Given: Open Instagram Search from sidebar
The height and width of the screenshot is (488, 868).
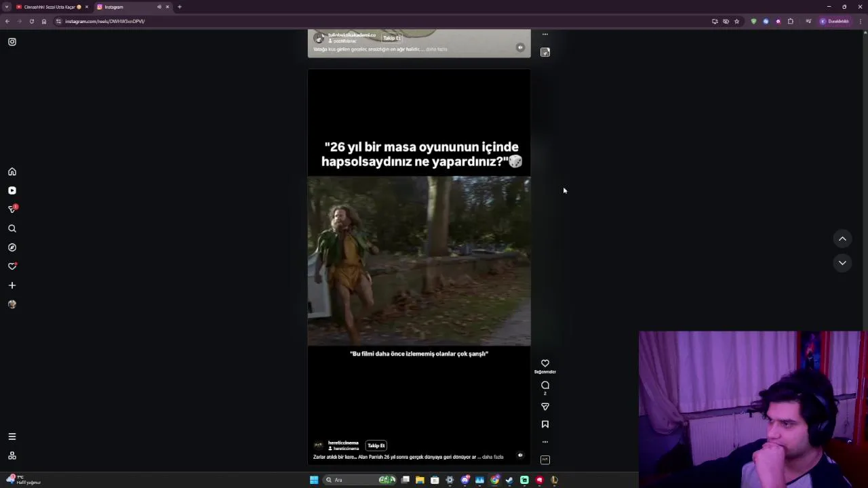Looking at the screenshot, I should [12, 228].
